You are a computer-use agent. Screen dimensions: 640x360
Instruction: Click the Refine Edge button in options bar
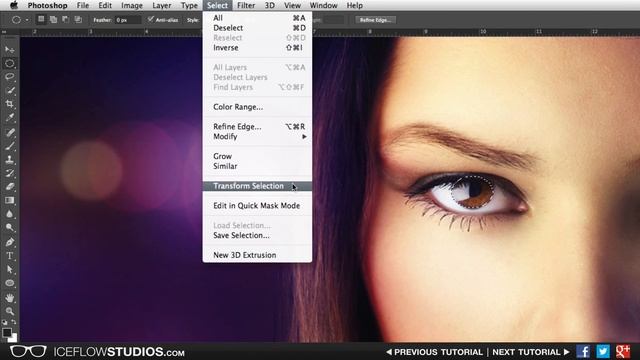pyautogui.click(x=375, y=20)
